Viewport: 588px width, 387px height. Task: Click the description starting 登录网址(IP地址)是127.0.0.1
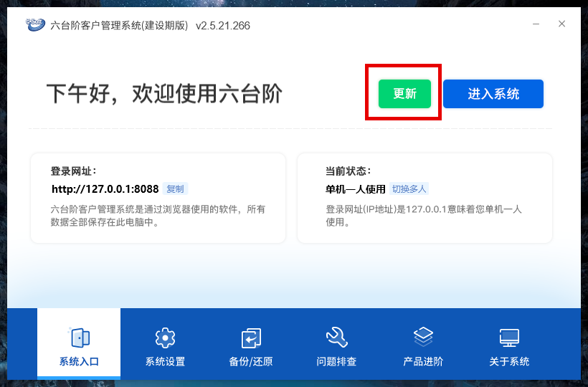click(424, 216)
